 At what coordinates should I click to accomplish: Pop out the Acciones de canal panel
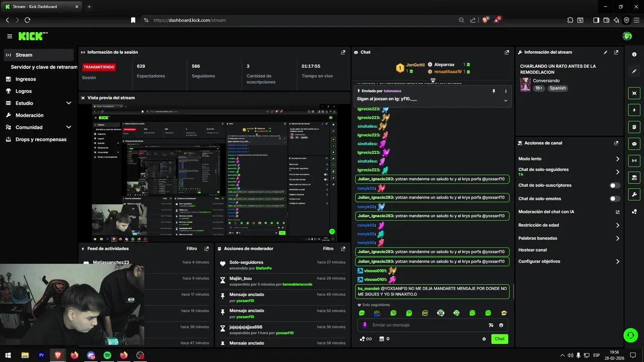[616, 143]
